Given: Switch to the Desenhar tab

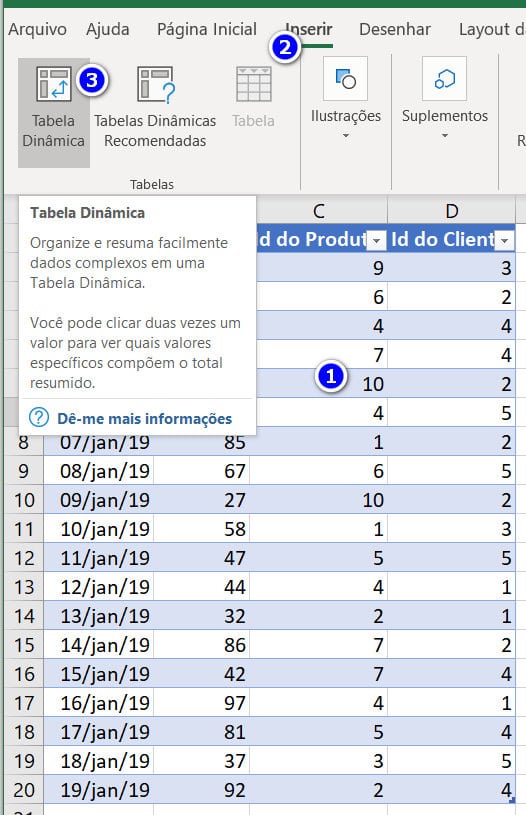Looking at the screenshot, I should tap(395, 30).
